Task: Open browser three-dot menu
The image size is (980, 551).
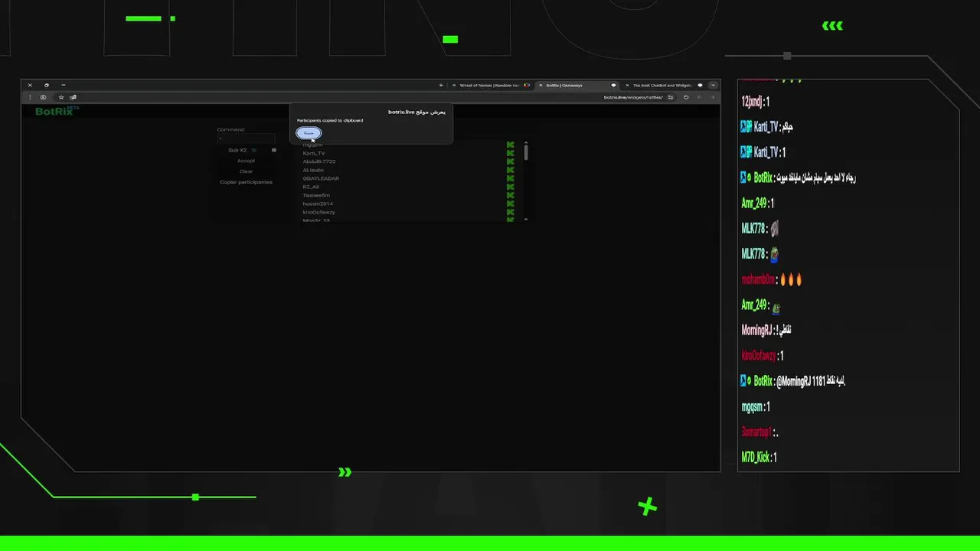Action: [30, 97]
